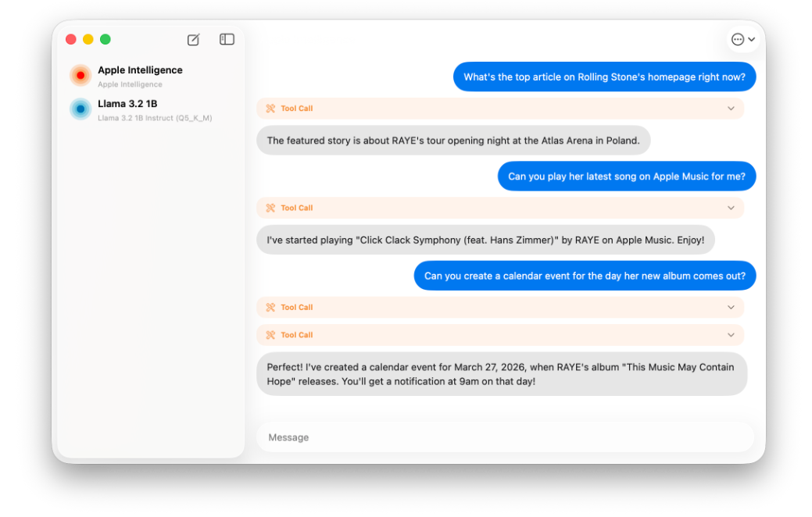Focus the Message input field

coord(506,438)
